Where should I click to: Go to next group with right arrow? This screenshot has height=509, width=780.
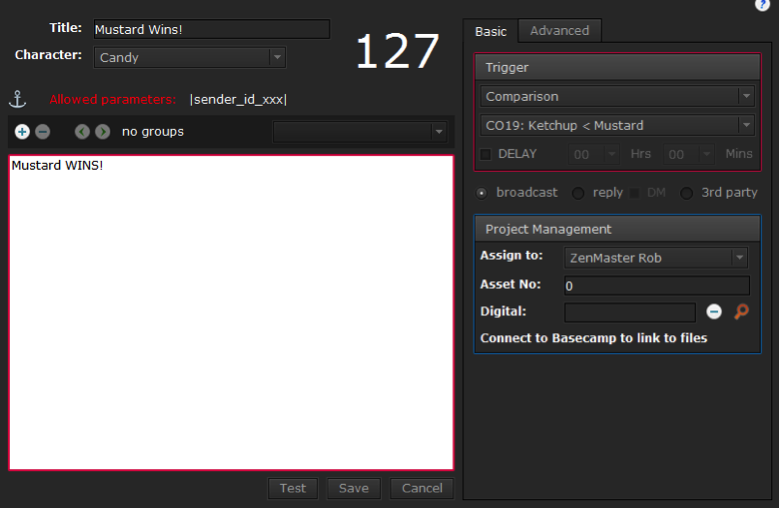coord(103,132)
